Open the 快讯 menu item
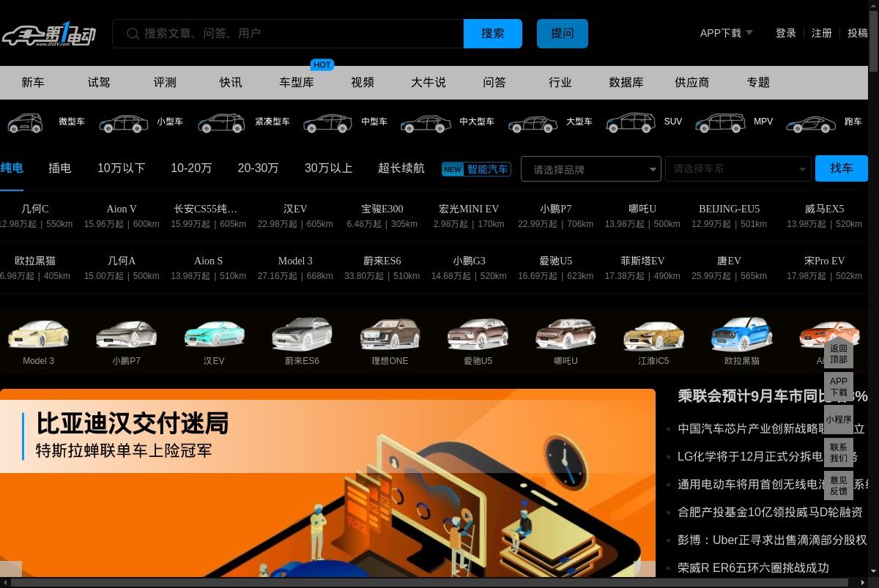Image resolution: width=879 pixels, height=588 pixels. coord(231,83)
